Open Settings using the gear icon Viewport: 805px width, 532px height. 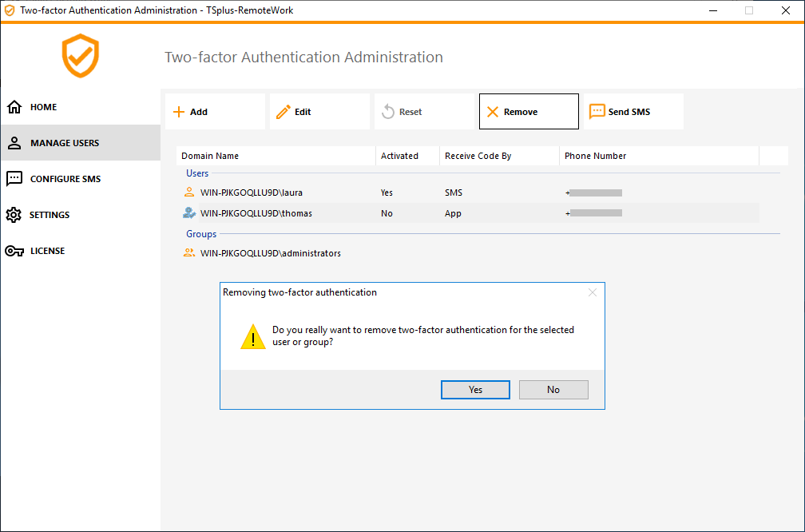coord(15,214)
